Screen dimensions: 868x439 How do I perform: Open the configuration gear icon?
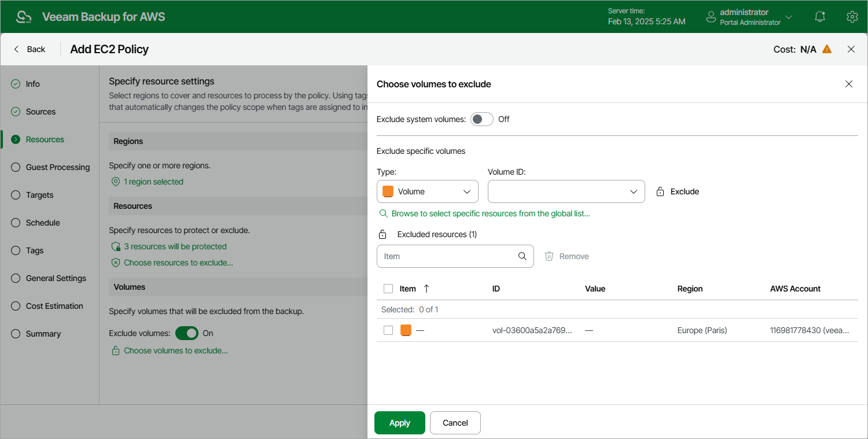click(852, 17)
